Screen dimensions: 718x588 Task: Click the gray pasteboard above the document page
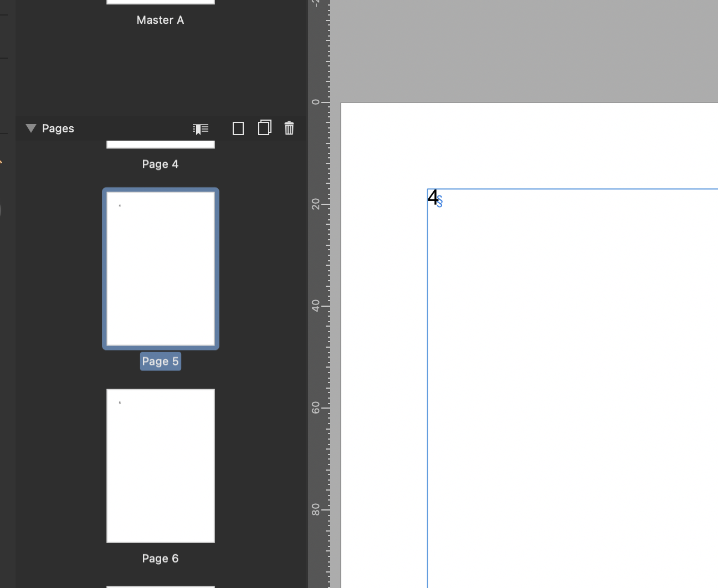pos(526,50)
